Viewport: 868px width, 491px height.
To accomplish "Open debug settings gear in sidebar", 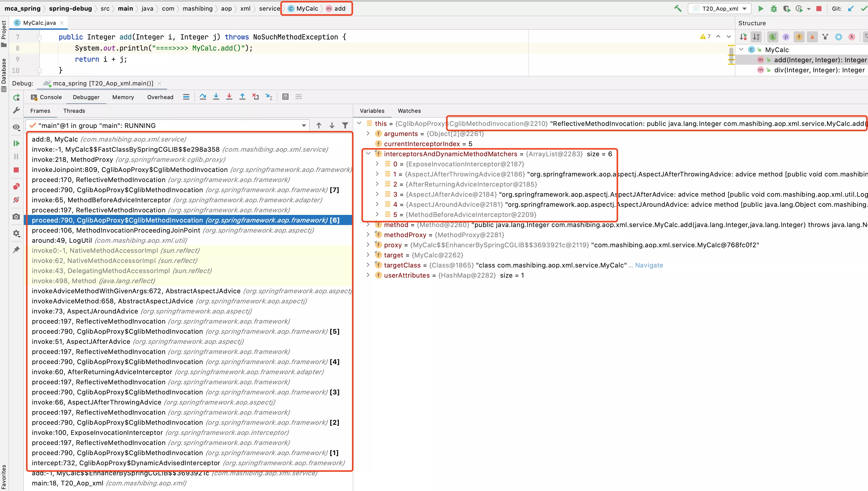I will [16, 233].
